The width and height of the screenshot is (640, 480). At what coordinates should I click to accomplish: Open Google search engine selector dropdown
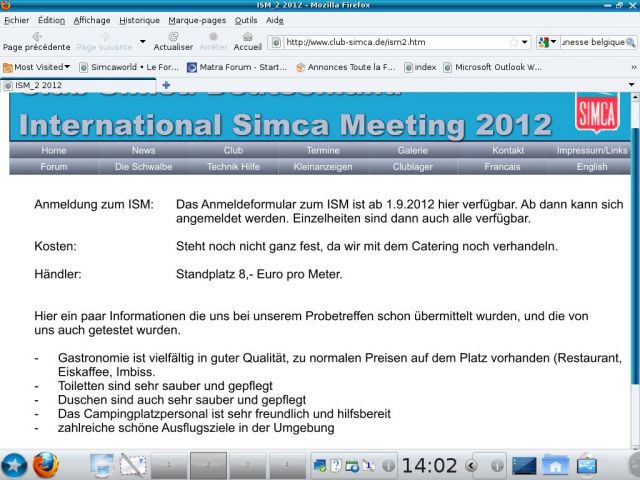pyautogui.click(x=548, y=42)
